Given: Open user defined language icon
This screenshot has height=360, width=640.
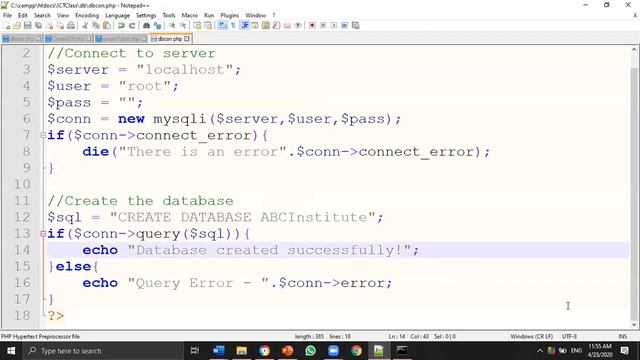Looking at the screenshot, I should [x=255, y=25].
